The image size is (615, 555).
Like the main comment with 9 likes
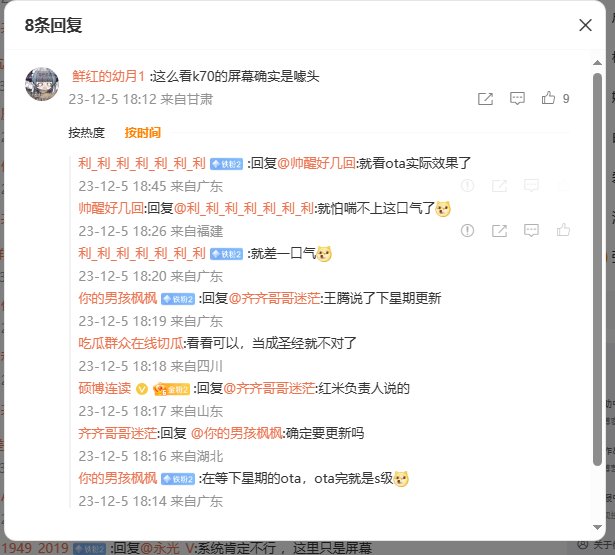tap(548, 98)
